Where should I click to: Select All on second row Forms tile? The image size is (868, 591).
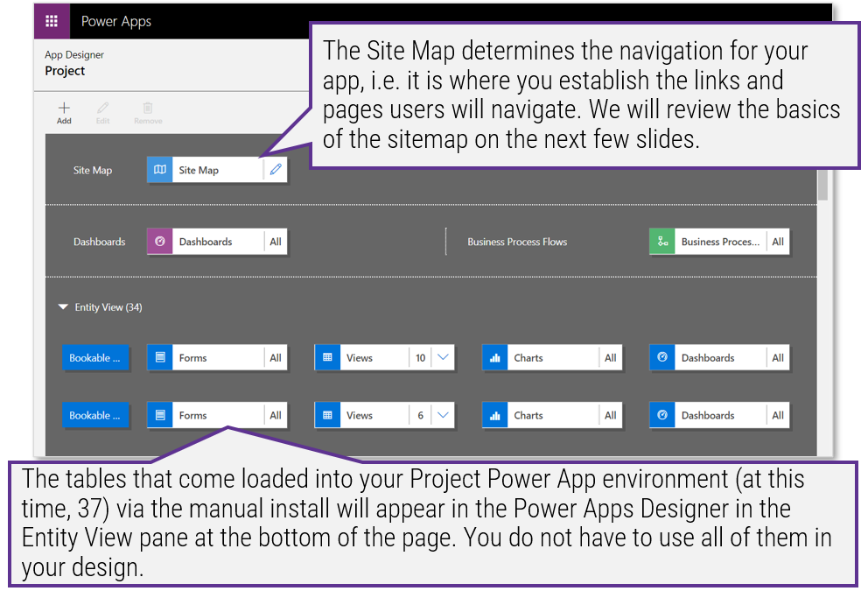click(x=276, y=415)
